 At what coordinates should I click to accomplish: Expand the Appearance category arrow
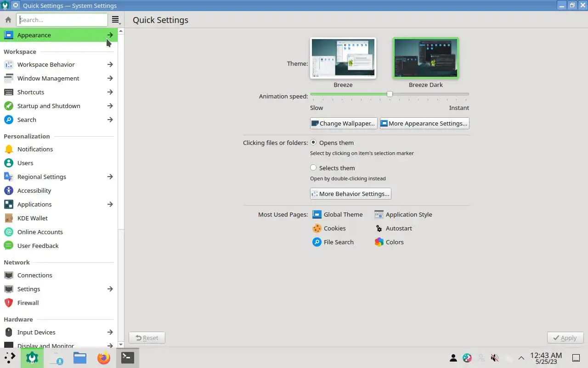tap(110, 35)
